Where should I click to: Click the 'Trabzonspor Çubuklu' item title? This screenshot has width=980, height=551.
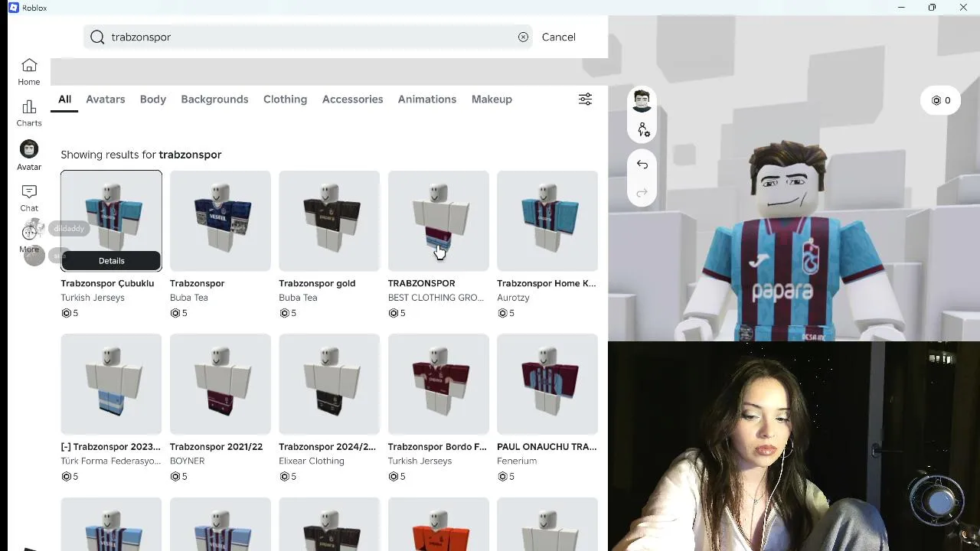[107, 283]
